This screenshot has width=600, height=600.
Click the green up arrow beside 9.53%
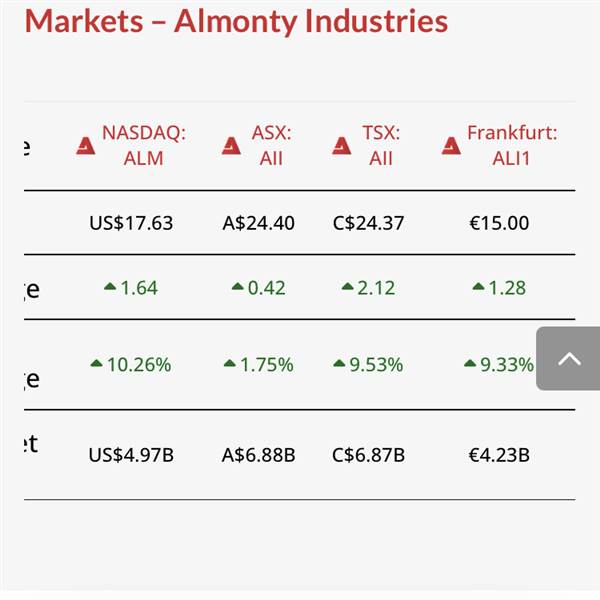[x=339, y=364]
